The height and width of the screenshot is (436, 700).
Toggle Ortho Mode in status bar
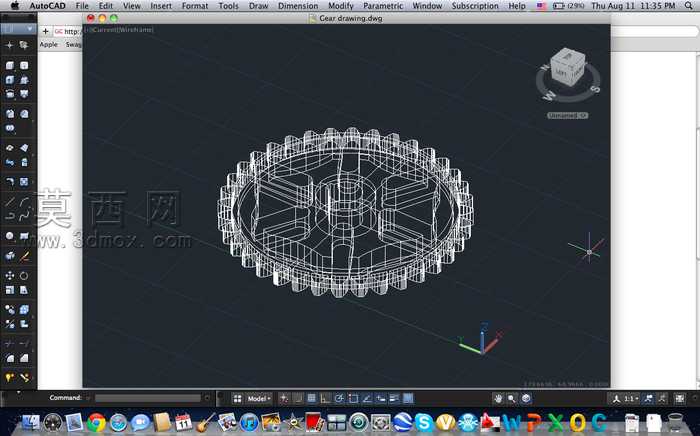coord(325,399)
